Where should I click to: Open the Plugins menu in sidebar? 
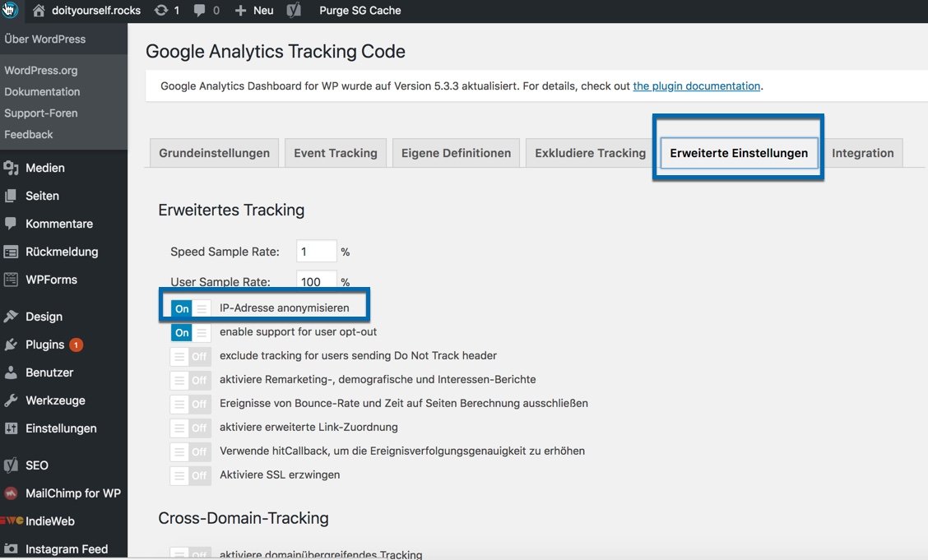coord(44,345)
